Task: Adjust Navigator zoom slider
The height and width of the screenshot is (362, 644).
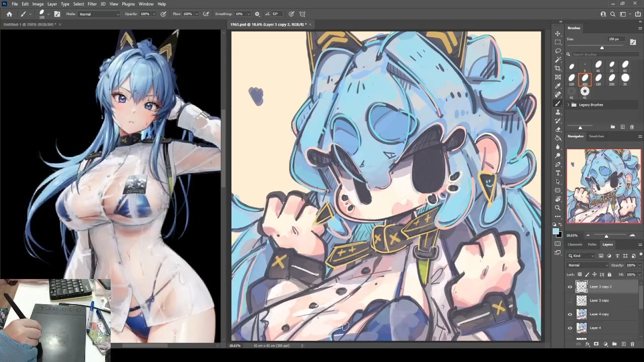Action: tap(606, 236)
